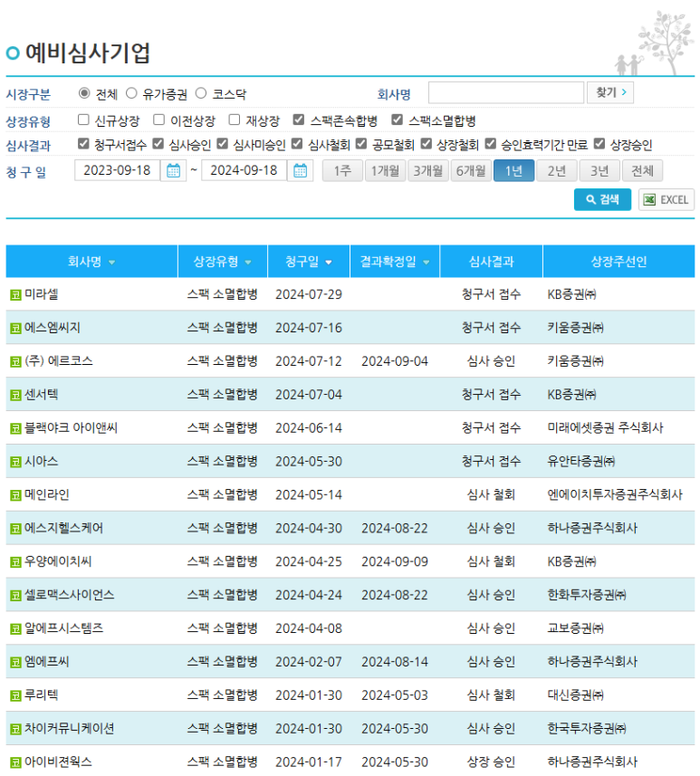This screenshot has width=700, height=776.
Task: Uncheck the 상장철회 checkbox
Action: [427, 144]
